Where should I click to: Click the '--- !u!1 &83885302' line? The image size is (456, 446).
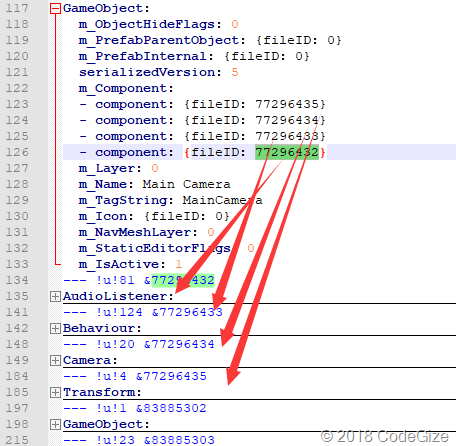[x=135, y=408]
